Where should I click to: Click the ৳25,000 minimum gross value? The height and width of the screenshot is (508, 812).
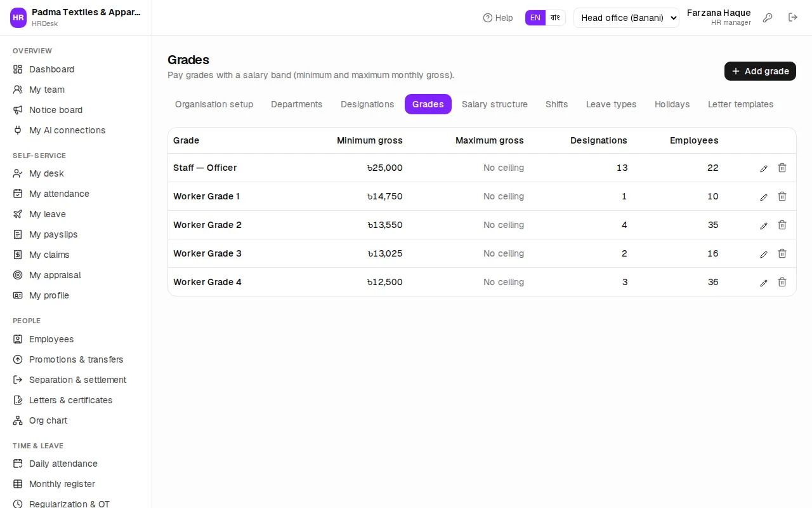(385, 168)
